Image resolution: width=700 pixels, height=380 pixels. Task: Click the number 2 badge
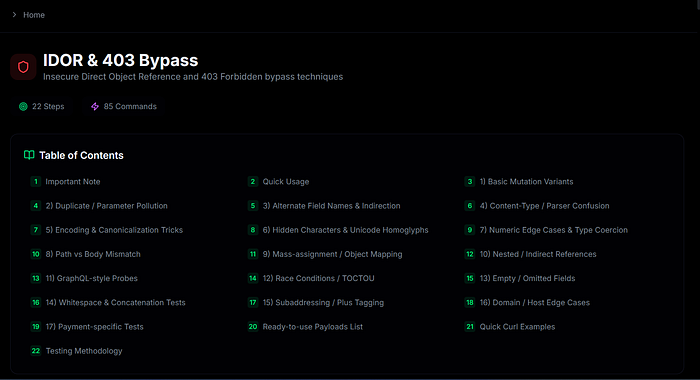coord(253,182)
